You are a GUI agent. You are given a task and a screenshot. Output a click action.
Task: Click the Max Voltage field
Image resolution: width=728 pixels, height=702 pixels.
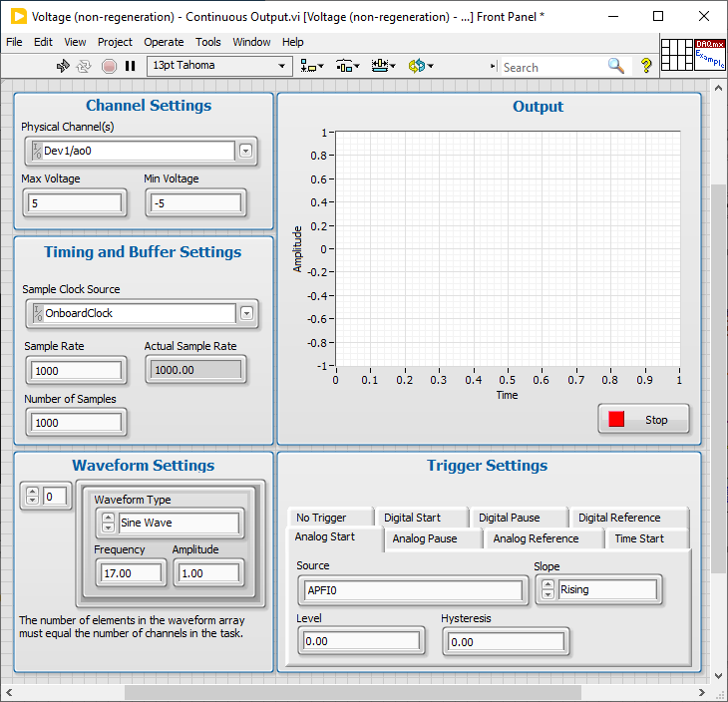pyautogui.click(x=75, y=203)
